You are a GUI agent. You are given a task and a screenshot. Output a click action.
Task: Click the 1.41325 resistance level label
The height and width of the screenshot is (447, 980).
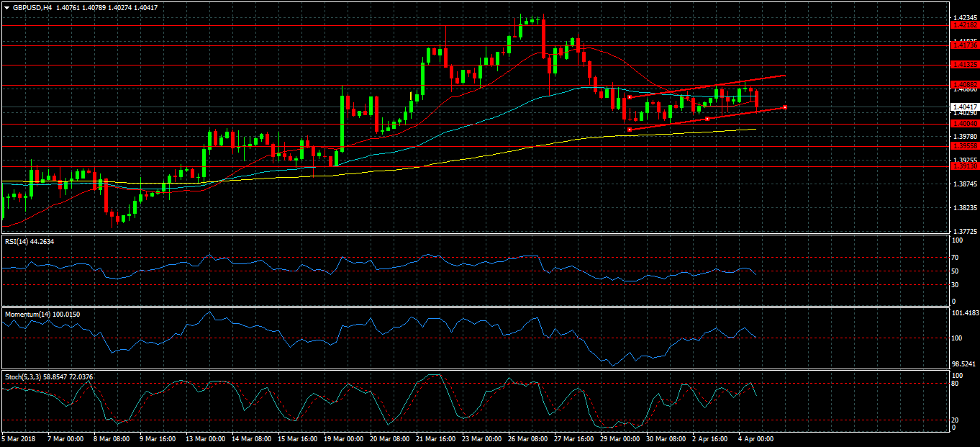click(x=963, y=65)
